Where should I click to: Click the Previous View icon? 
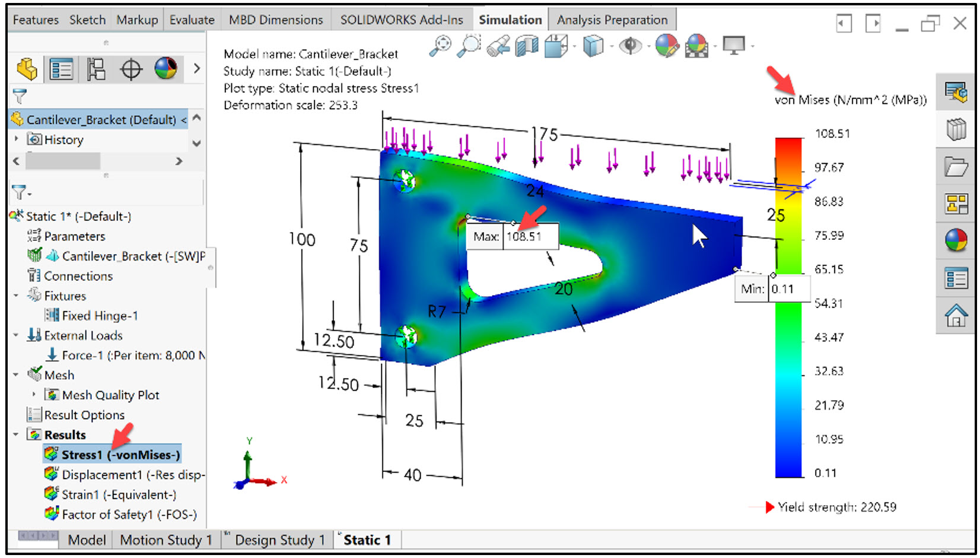point(498,46)
